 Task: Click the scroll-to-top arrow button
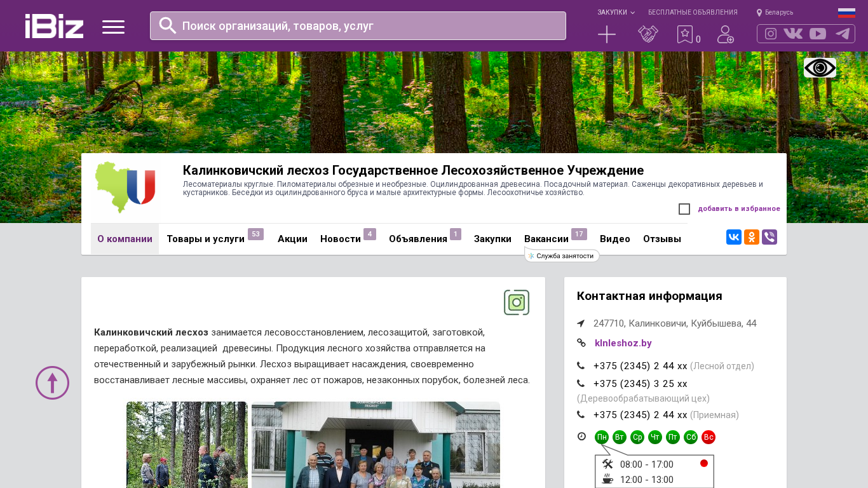tap(52, 383)
